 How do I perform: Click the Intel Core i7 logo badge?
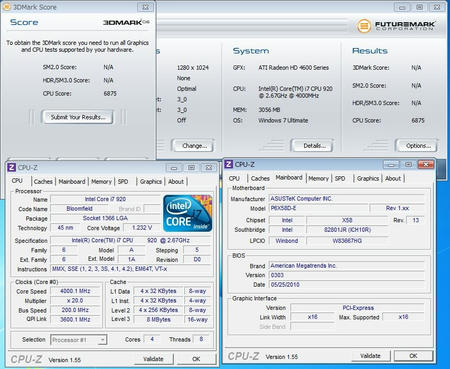(x=188, y=213)
